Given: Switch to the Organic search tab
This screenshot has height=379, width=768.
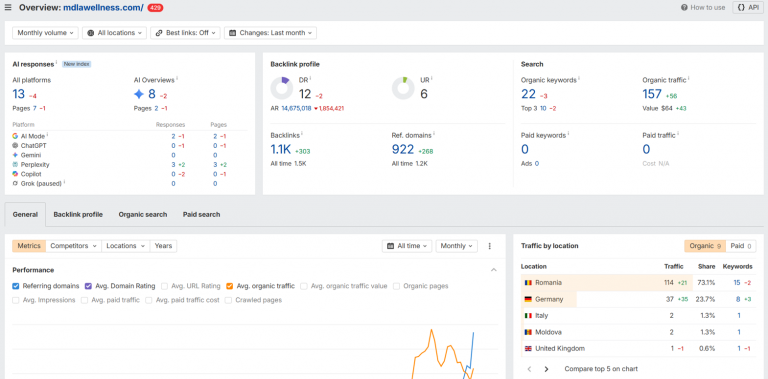Looking at the screenshot, I should tap(143, 214).
